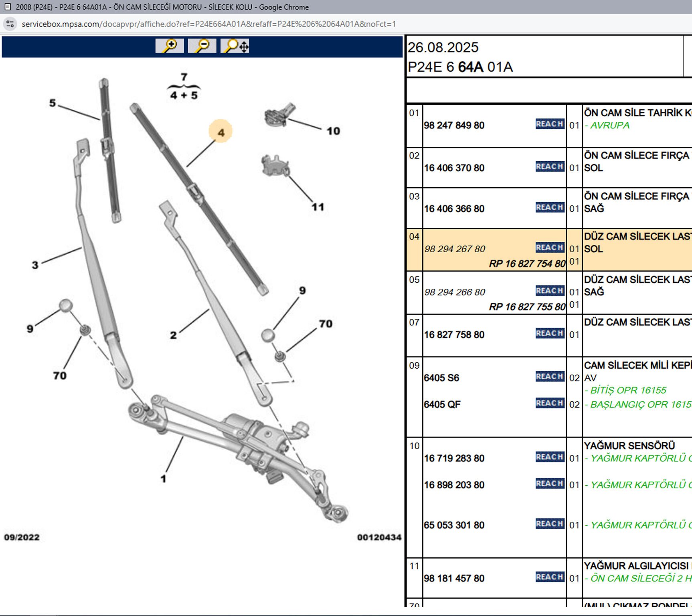Open part number 16 406 366 80

[x=454, y=209]
